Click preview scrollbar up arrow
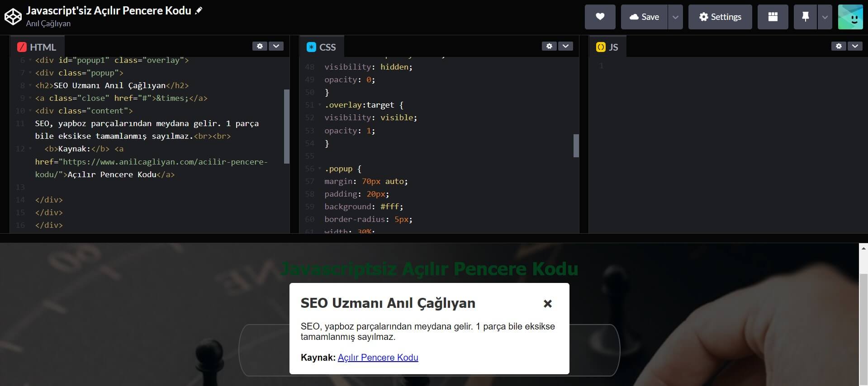 pyautogui.click(x=863, y=248)
